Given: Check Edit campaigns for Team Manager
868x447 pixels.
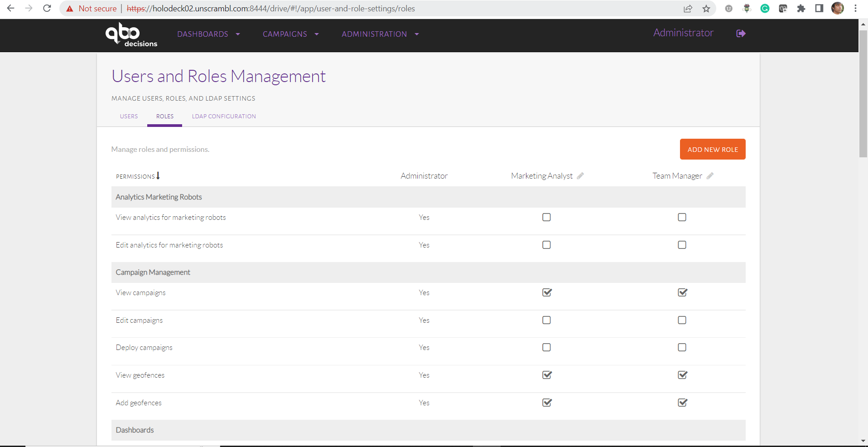Looking at the screenshot, I should coord(682,320).
